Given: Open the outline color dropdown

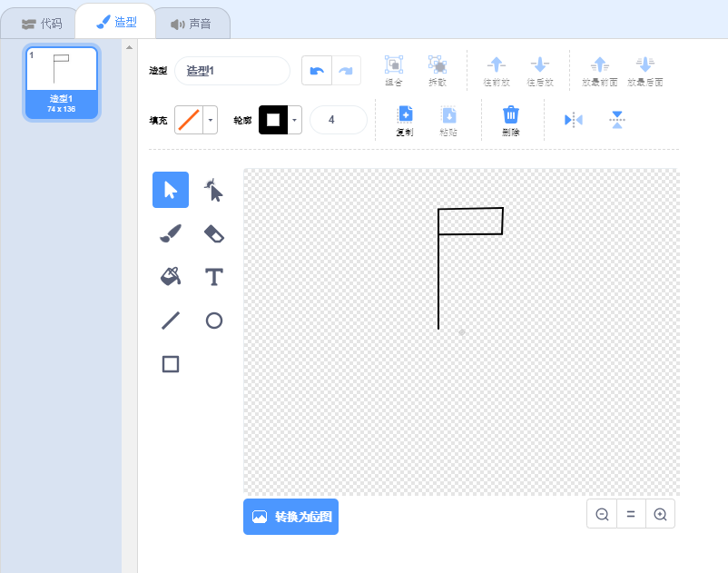Looking at the screenshot, I should tap(295, 120).
